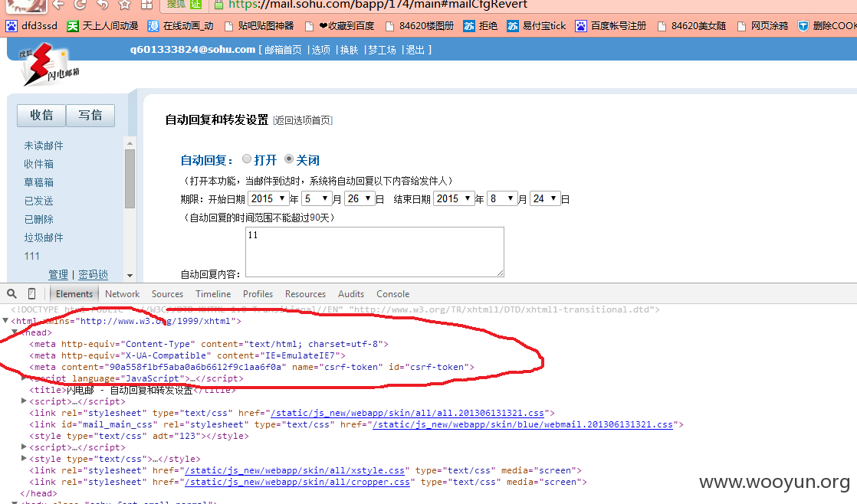Open the 贴吧贴图神器 bookmark

tap(258, 26)
